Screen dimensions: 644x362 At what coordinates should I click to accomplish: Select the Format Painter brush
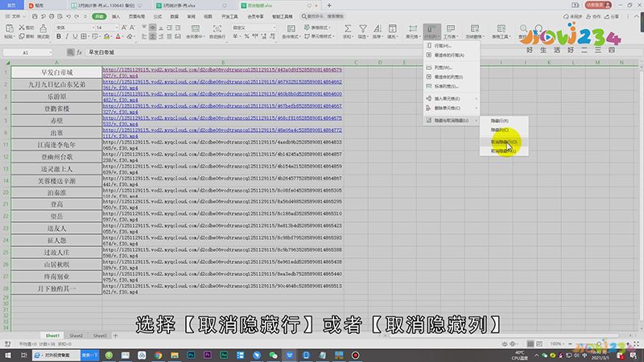point(43,28)
